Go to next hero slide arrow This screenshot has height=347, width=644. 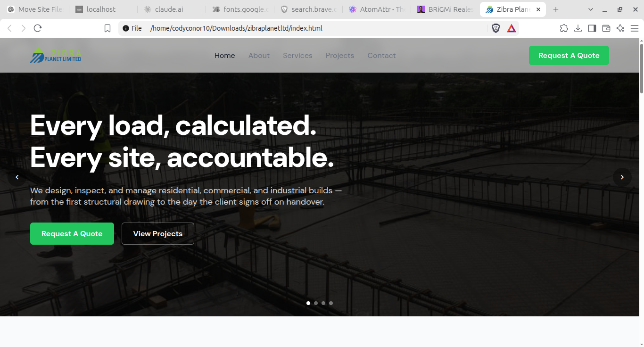622,177
